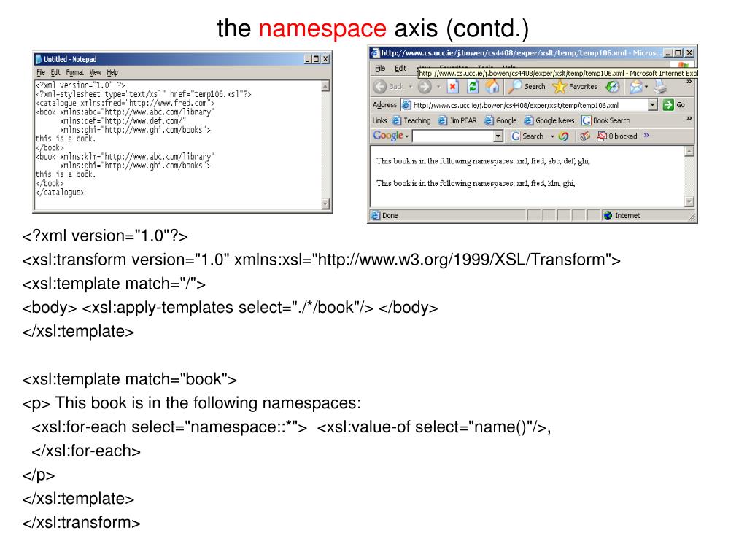The height and width of the screenshot is (560, 747).
Task: Click the Search magnifier in IE toolbar
Action: tap(514, 87)
